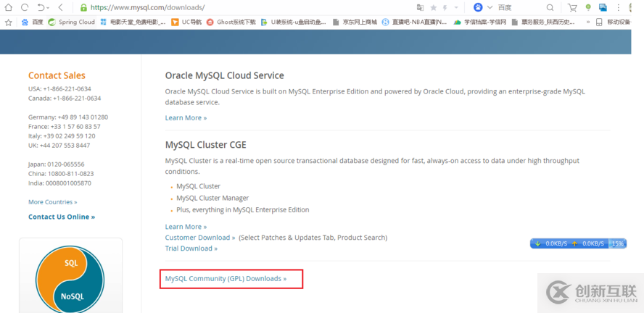Image resolution: width=644 pixels, height=313 pixels.
Task: Click the lightning-bolt icon in the address bar
Action: (x=445, y=7)
